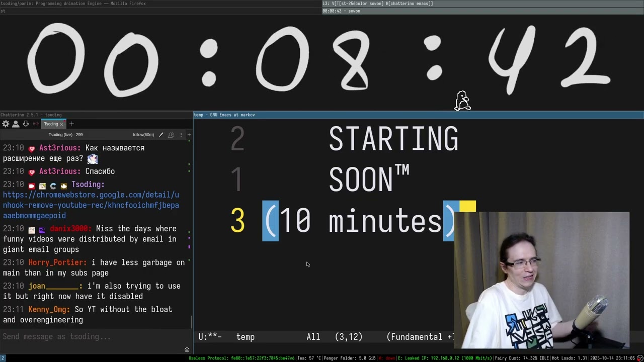644x362 pixels.
Task: Close the Tsoding chat tab
Action: tap(62, 124)
